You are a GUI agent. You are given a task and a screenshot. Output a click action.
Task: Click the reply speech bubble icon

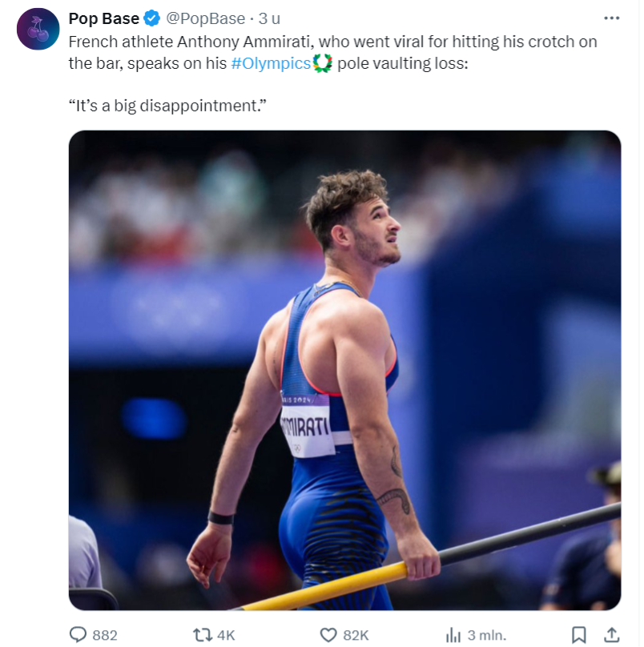[x=78, y=635]
